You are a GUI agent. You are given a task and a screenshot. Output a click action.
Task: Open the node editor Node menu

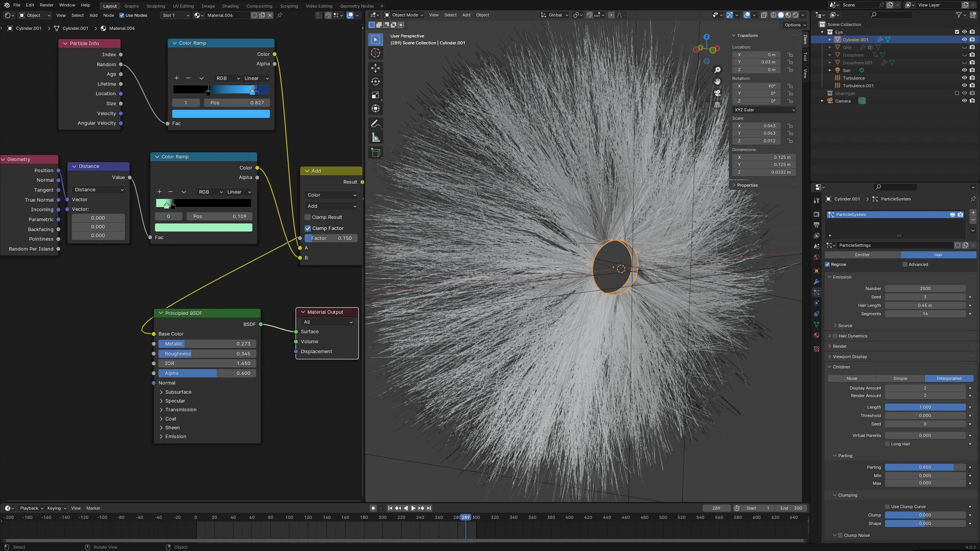(x=109, y=15)
